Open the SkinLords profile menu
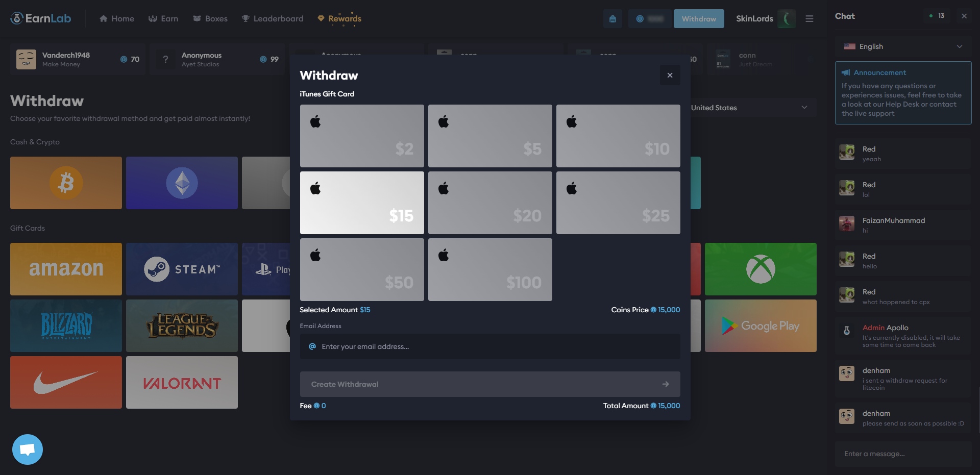 coord(766,19)
